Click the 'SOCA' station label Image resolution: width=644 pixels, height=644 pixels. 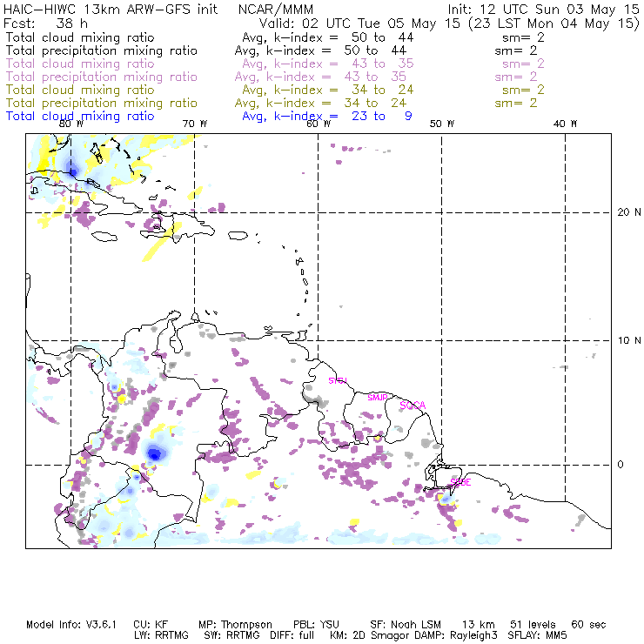(413, 406)
